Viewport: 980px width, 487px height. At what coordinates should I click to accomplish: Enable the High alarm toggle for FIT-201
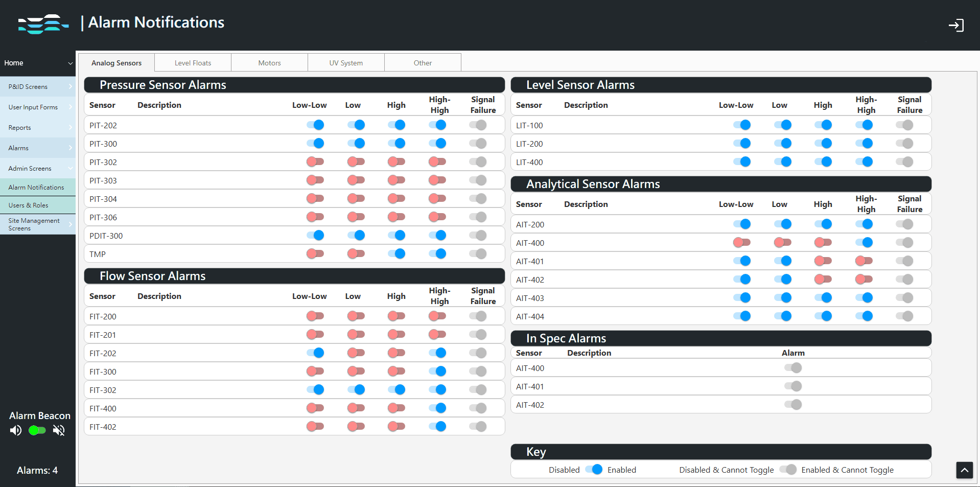point(396,334)
